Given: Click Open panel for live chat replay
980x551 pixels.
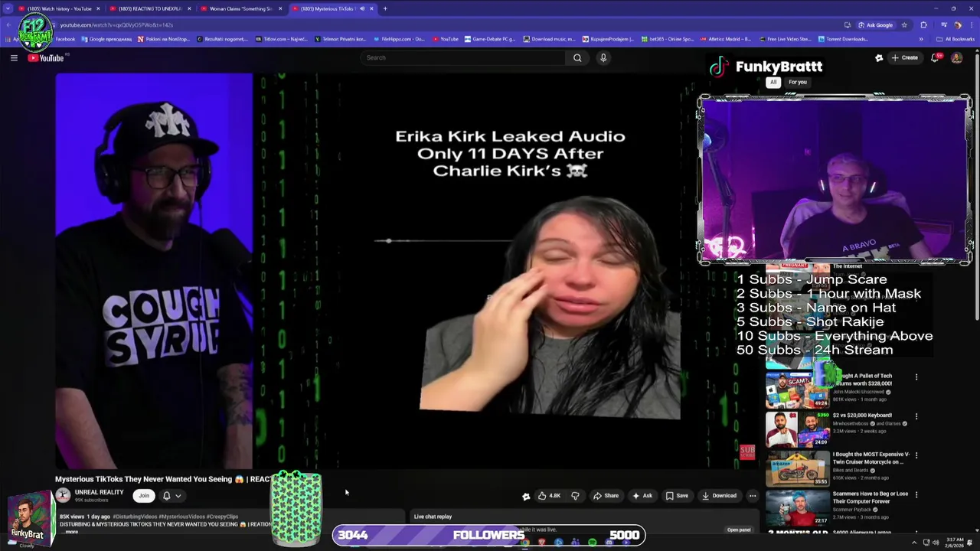Looking at the screenshot, I should 739,530.
